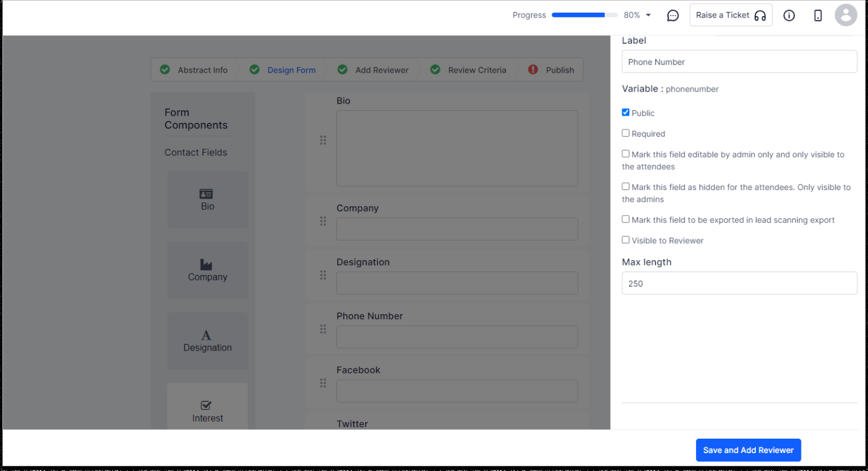Enable the Required checkbox
This screenshot has width=868, height=471.
(626, 133)
